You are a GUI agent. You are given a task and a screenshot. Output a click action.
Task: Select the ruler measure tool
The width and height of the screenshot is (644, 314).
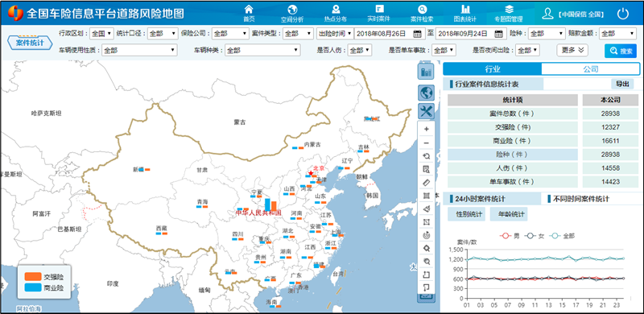click(x=427, y=182)
